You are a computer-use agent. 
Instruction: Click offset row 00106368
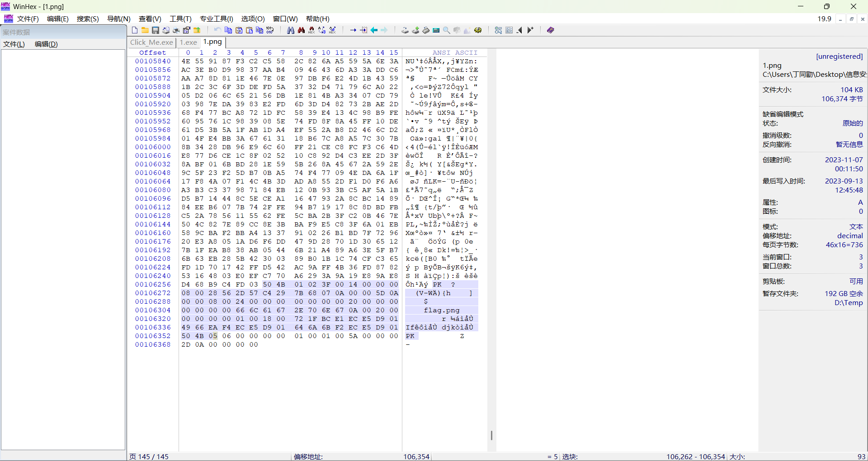tap(153, 345)
